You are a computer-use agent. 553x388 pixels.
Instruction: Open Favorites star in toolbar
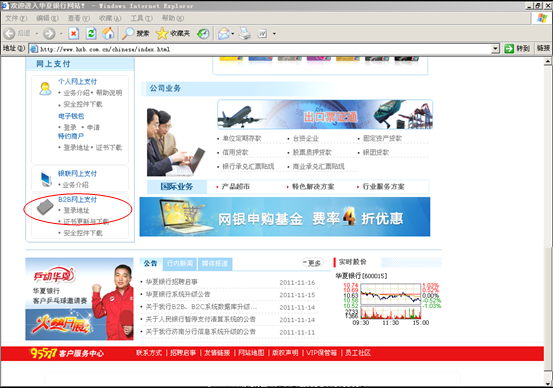[x=173, y=34]
